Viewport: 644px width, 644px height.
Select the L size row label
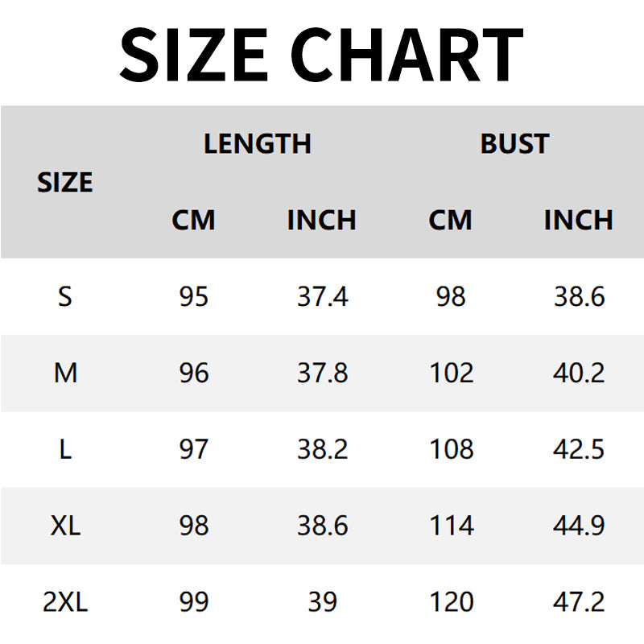pos(65,449)
